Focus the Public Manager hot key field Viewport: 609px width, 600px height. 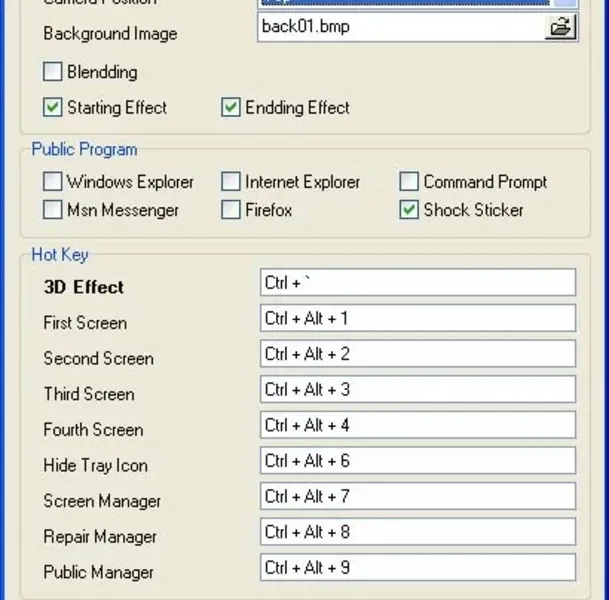coord(417,568)
